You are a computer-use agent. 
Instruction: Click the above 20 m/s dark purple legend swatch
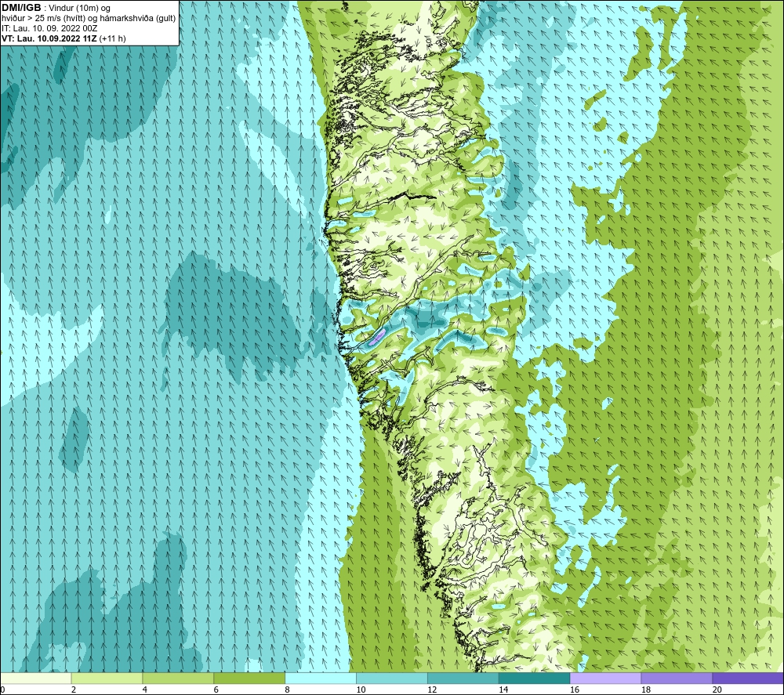(748, 678)
